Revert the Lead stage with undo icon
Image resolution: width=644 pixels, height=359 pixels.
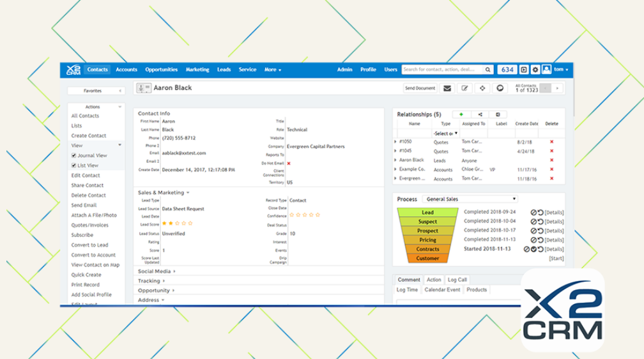coord(540,212)
